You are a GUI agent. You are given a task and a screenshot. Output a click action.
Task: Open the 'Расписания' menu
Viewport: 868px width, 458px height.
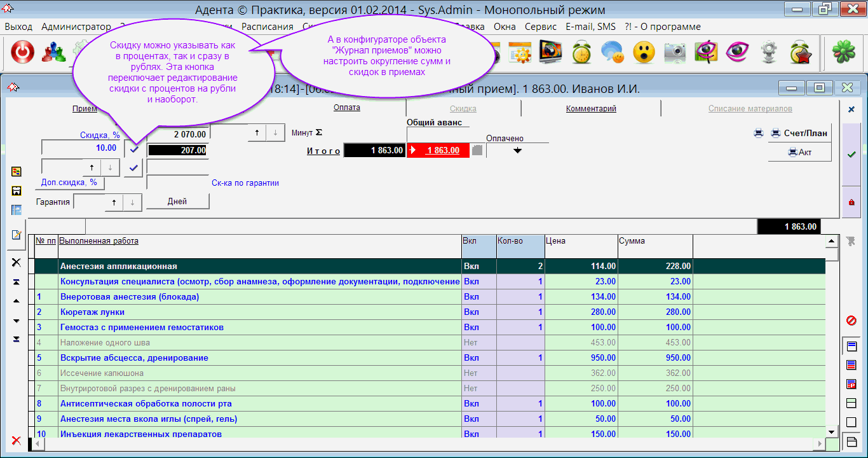267,27
